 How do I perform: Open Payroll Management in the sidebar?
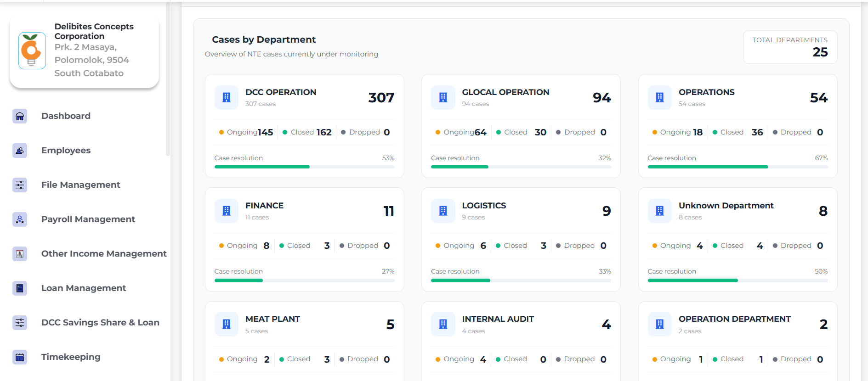pos(88,219)
